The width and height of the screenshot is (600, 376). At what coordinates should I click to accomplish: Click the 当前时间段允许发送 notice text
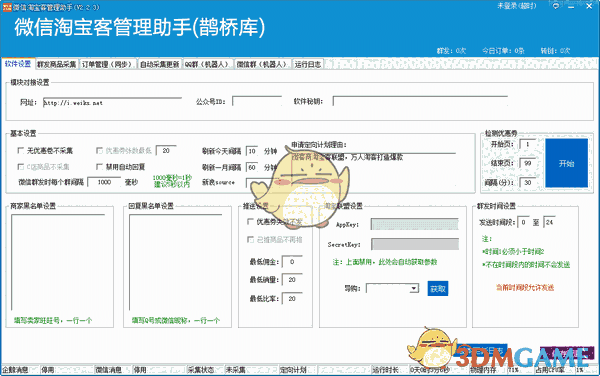(x=525, y=288)
